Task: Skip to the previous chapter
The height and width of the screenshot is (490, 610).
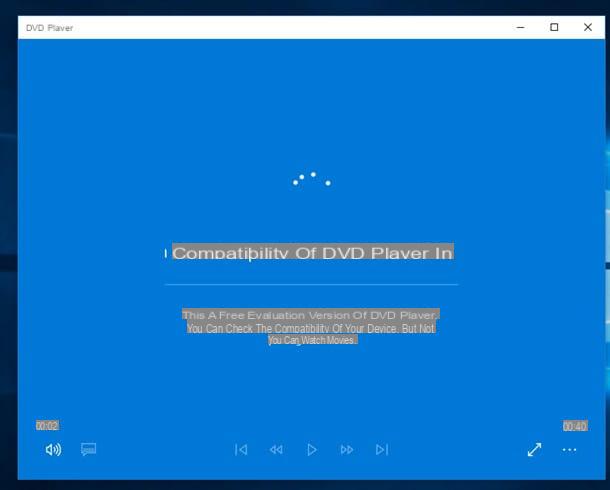Action: (x=241, y=450)
